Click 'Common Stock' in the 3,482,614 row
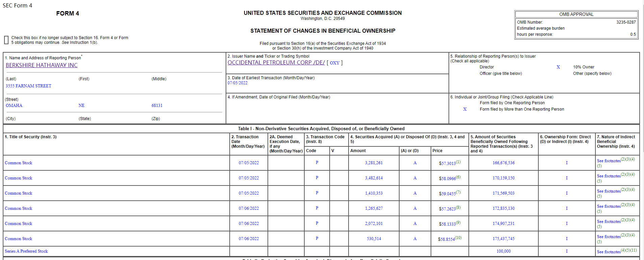Screen dimensions: 644x260 tap(19, 178)
